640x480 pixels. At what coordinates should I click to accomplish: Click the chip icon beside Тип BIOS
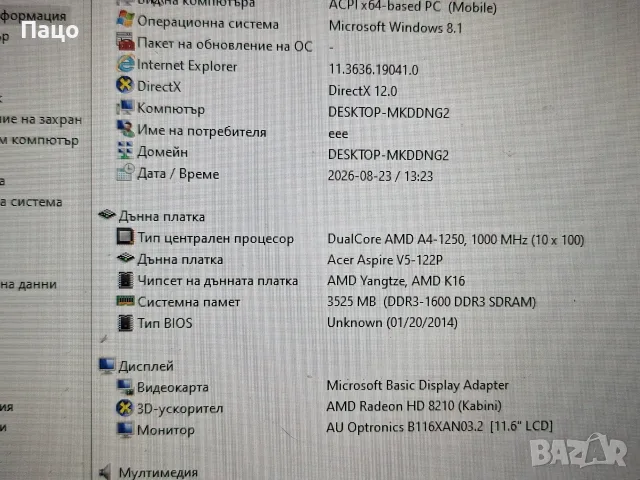click(125, 323)
